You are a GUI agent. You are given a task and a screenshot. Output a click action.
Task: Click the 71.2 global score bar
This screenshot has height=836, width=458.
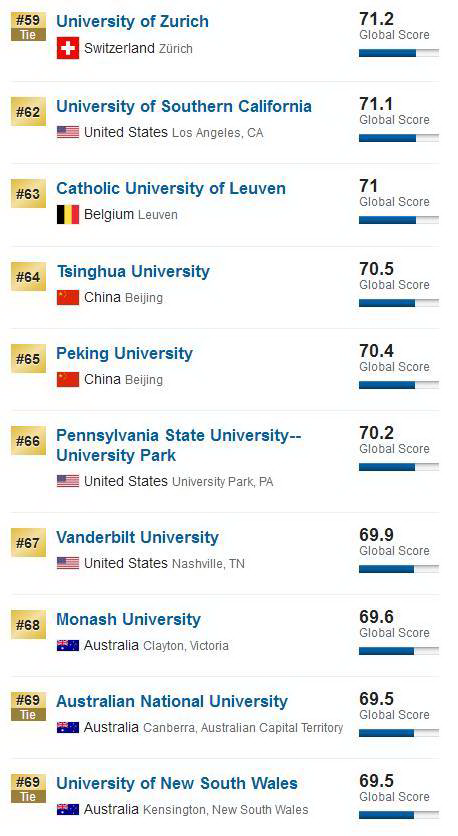pos(399,53)
